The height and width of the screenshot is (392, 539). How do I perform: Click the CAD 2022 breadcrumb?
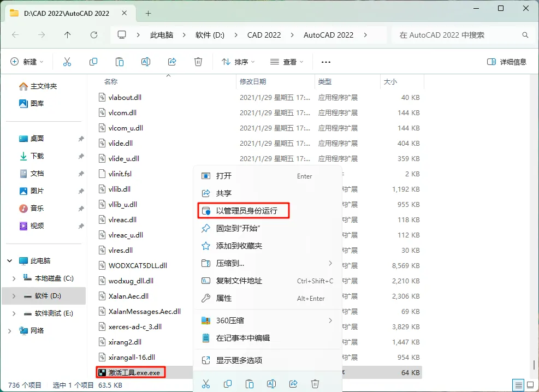pos(264,35)
